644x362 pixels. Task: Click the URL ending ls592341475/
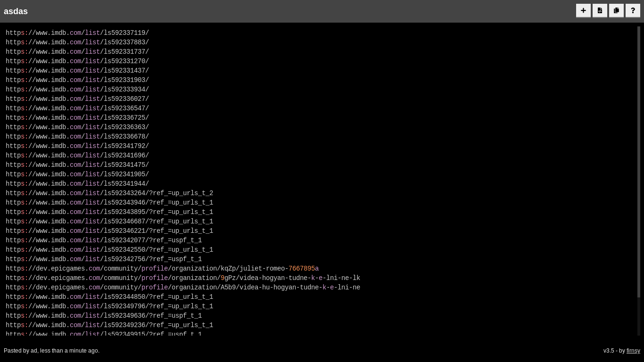[77, 165]
